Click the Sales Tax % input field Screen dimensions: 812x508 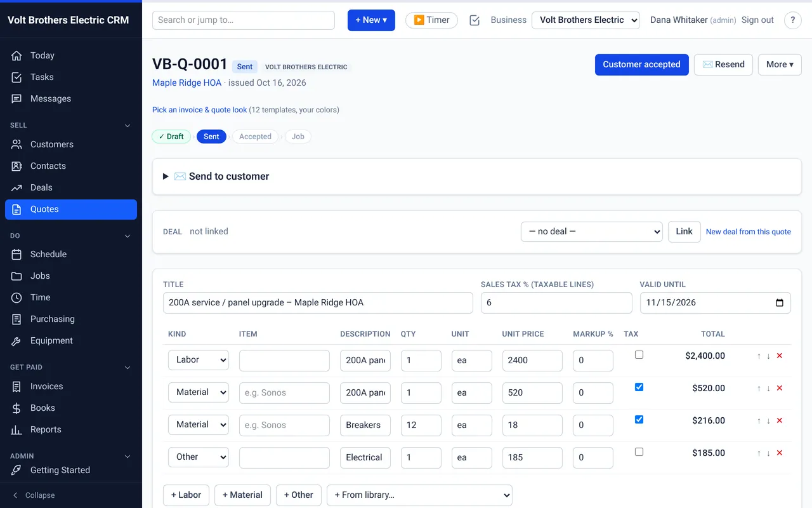tap(556, 303)
